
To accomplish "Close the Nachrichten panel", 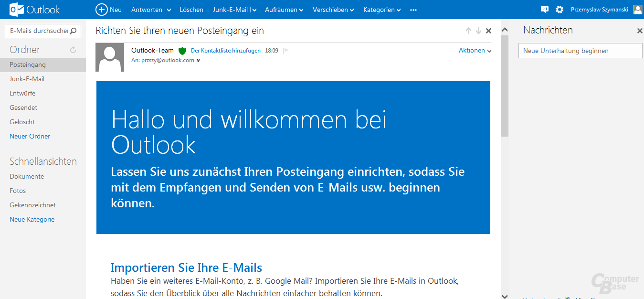I will [x=640, y=31].
